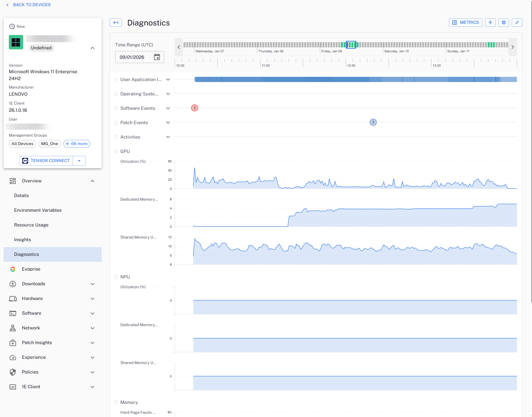This screenshot has height=417, width=532.
Task: Show 66 more management groups
Action: click(x=77, y=144)
